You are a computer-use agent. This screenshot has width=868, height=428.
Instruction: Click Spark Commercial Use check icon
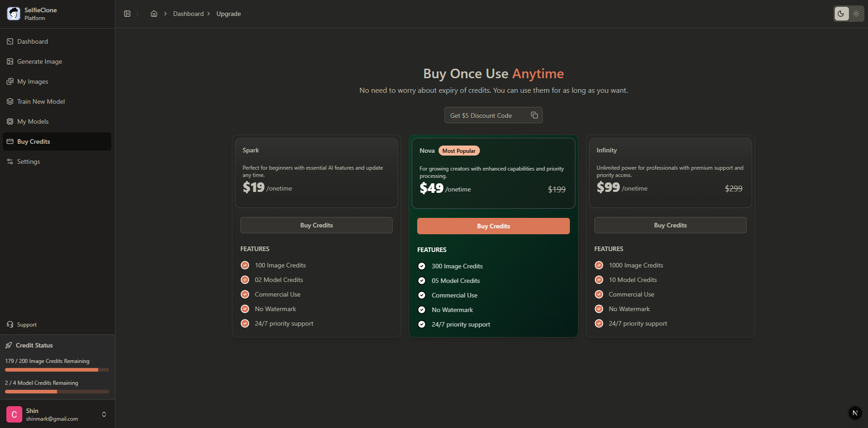pyautogui.click(x=245, y=294)
